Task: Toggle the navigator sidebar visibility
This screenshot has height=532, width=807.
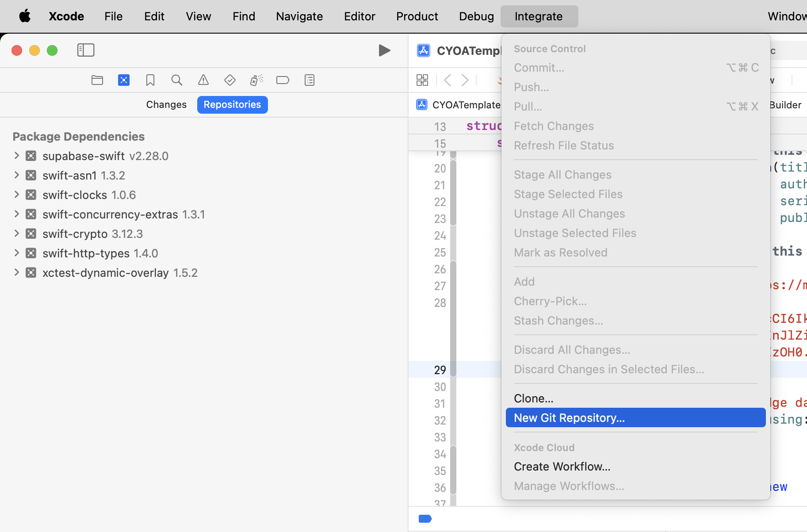Action: coord(86,50)
